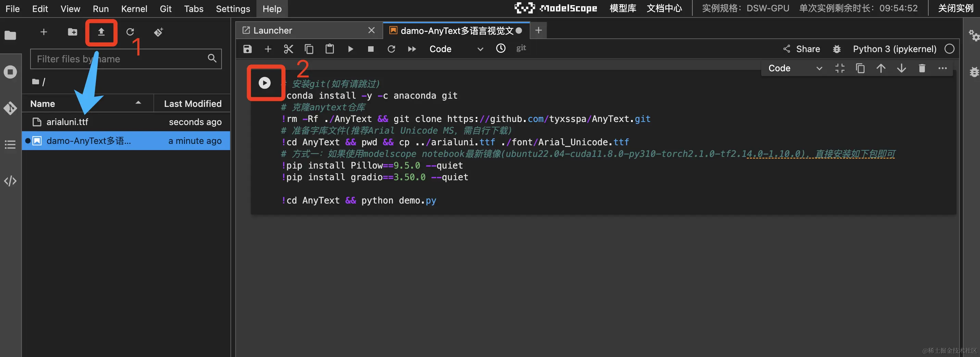
Task: Duplicate the cell from cell toolbar
Action: coord(860,68)
